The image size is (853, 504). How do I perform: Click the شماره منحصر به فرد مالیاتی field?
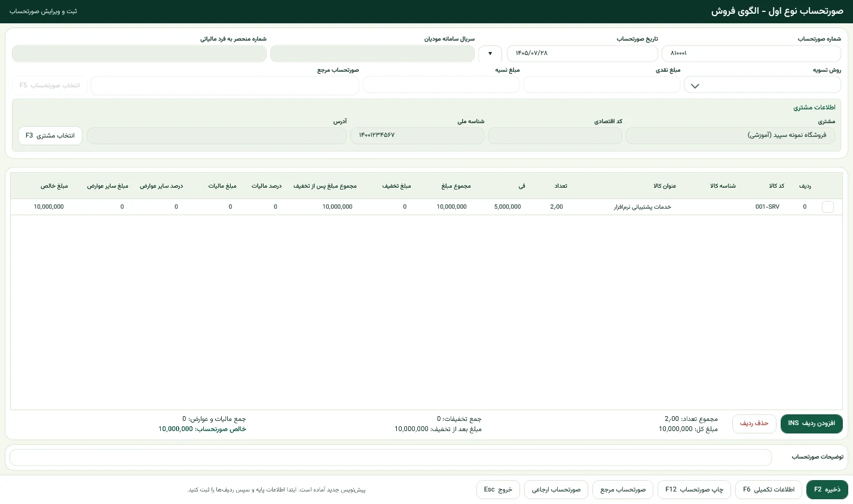[x=139, y=53]
